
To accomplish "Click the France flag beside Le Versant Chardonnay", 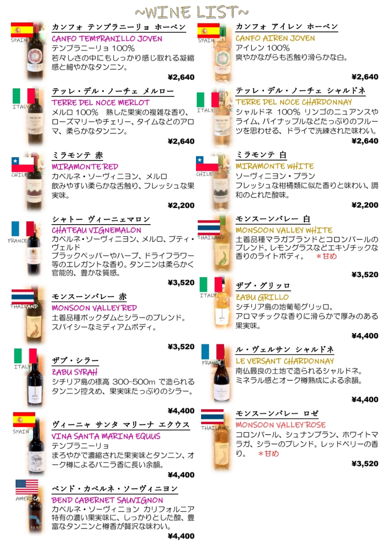I will click(x=213, y=352).
